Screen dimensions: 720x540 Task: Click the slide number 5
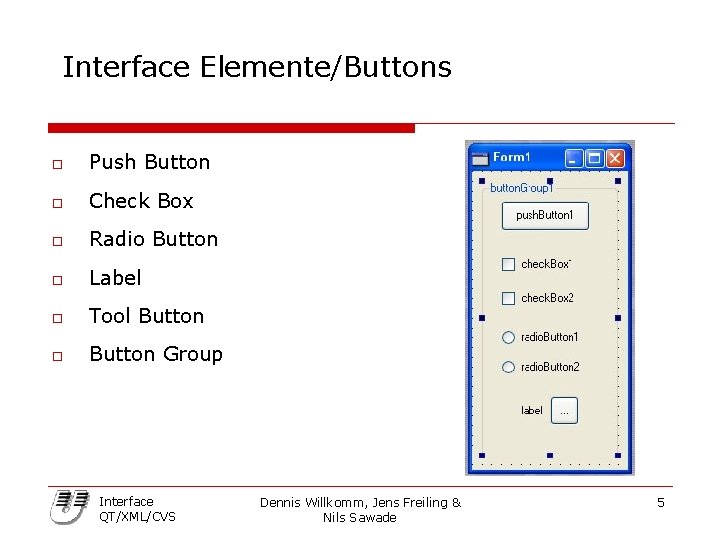pos(661,503)
